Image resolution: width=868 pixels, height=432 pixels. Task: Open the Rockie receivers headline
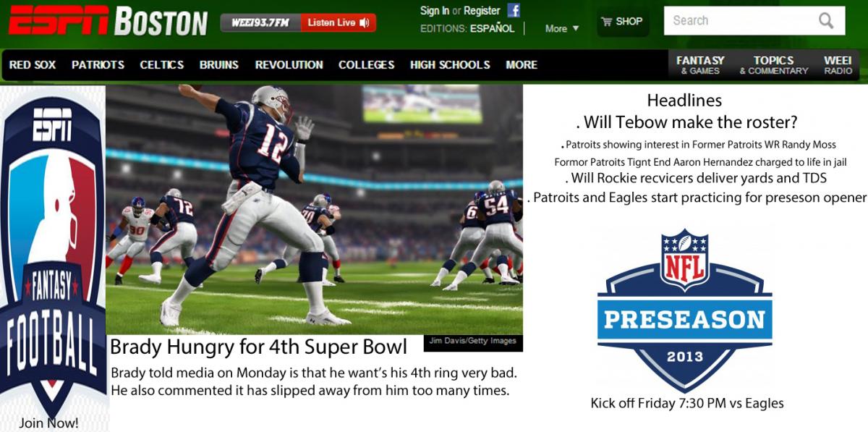696,178
